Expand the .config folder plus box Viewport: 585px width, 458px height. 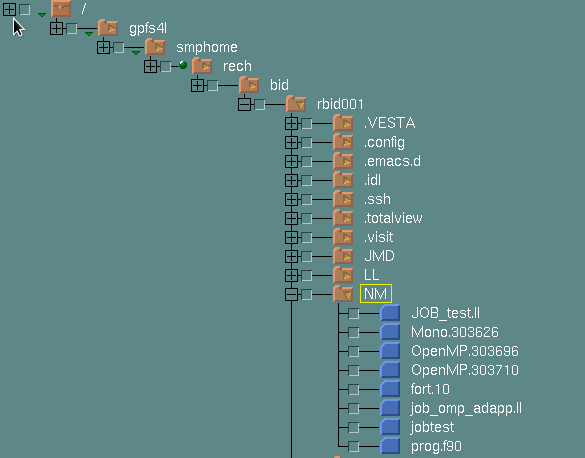tap(291, 142)
